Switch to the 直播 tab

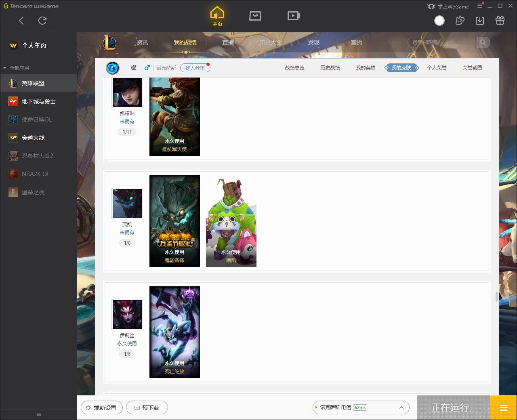tap(228, 42)
